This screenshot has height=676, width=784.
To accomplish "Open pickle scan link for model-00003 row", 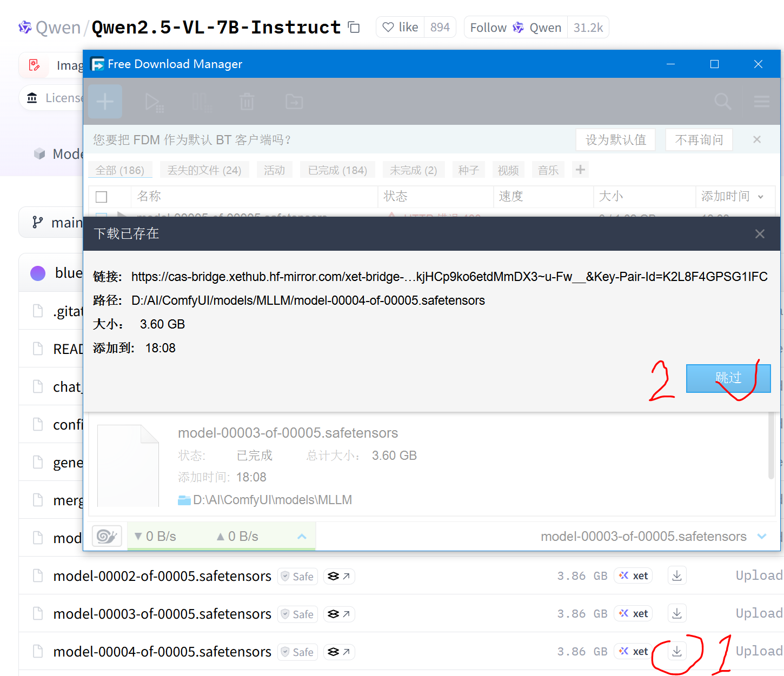I will click(339, 614).
